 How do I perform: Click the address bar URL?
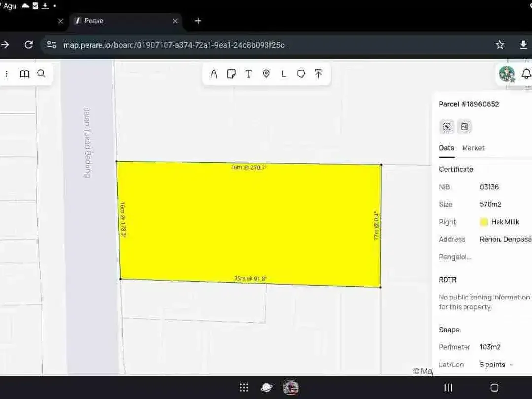(x=174, y=45)
